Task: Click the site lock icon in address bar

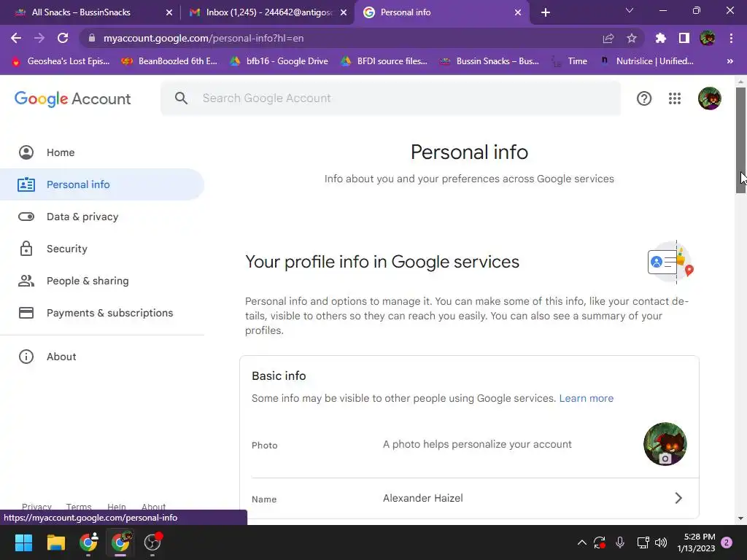Action: pos(92,38)
